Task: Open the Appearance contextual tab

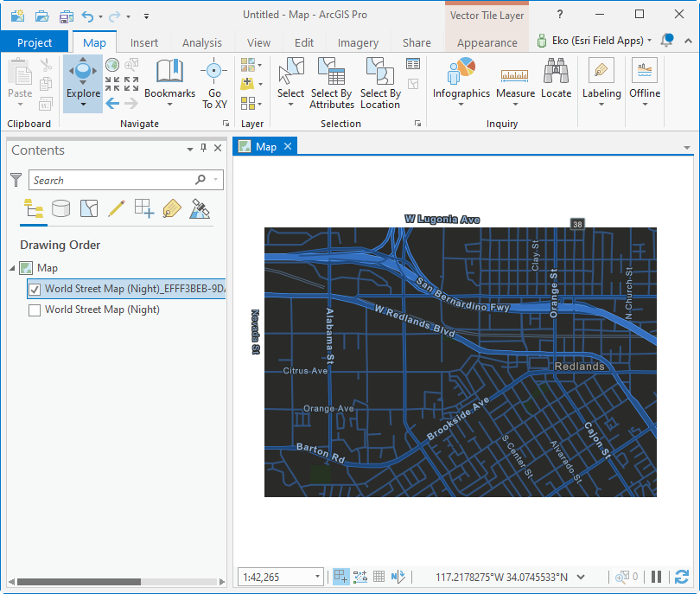Action: click(487, 42)
